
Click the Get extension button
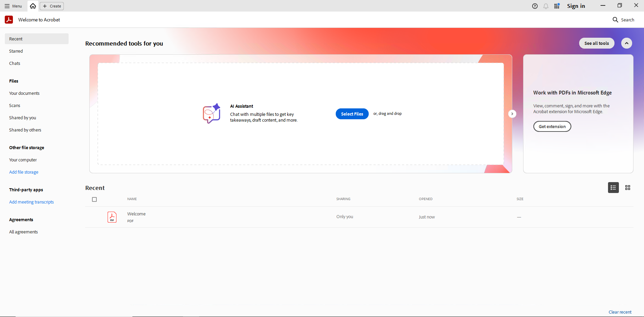point(552,126)
